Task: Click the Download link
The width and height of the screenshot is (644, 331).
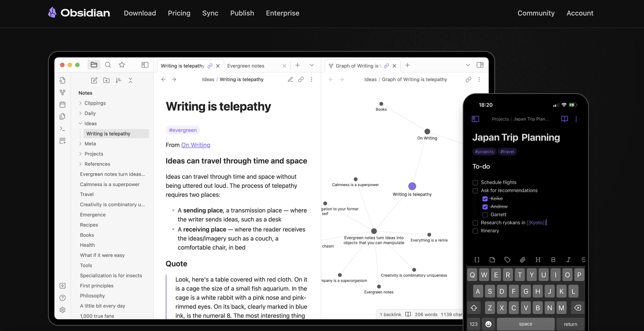Action: (x=140, y=13)
